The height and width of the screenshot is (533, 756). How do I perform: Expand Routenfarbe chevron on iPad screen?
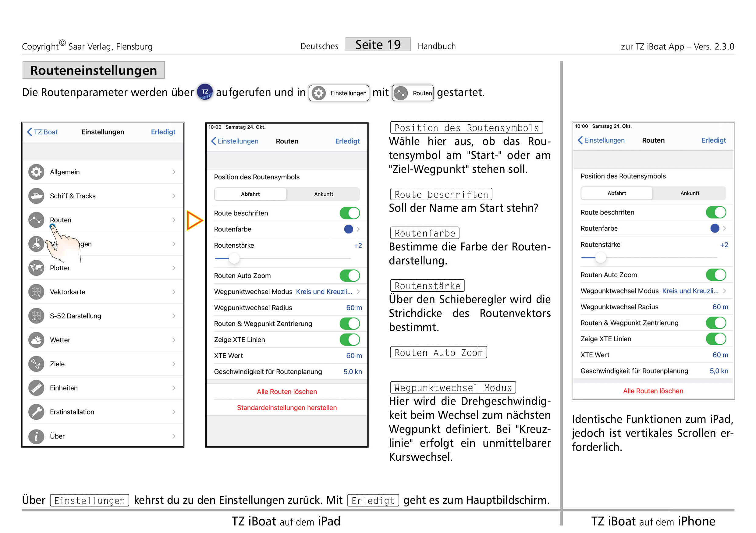[358, 229]
